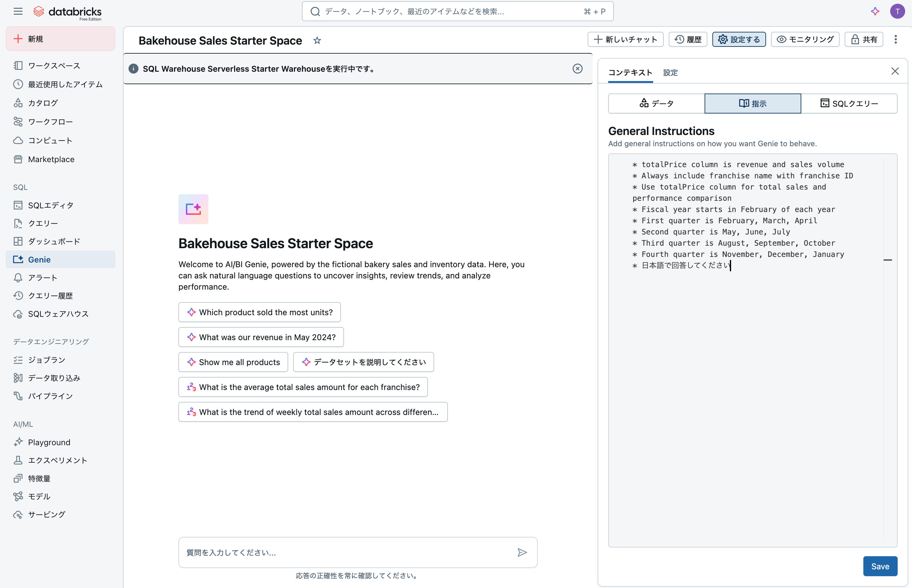Switch to the 設定 tab
The height and width of the screenshot is (588, 912).
tap(670, 73)
